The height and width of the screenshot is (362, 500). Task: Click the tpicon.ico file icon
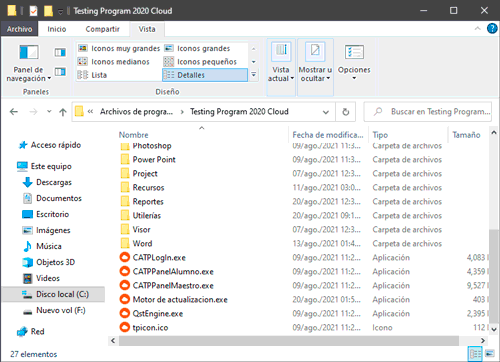point(125,328)
